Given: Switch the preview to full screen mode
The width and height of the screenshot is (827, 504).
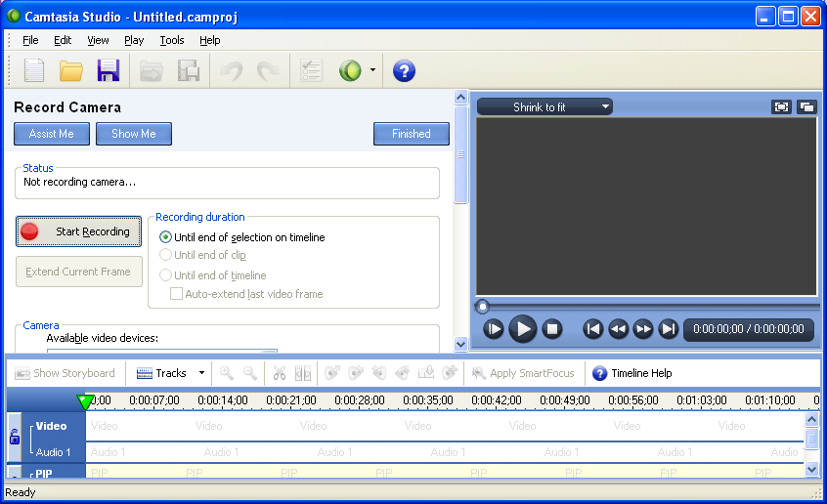Looking at the screenshot, I should [781, 107].
